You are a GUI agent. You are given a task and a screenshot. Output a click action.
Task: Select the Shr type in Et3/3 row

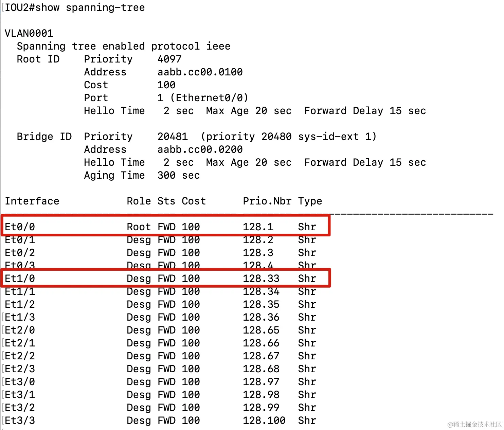tap(307, 420)
